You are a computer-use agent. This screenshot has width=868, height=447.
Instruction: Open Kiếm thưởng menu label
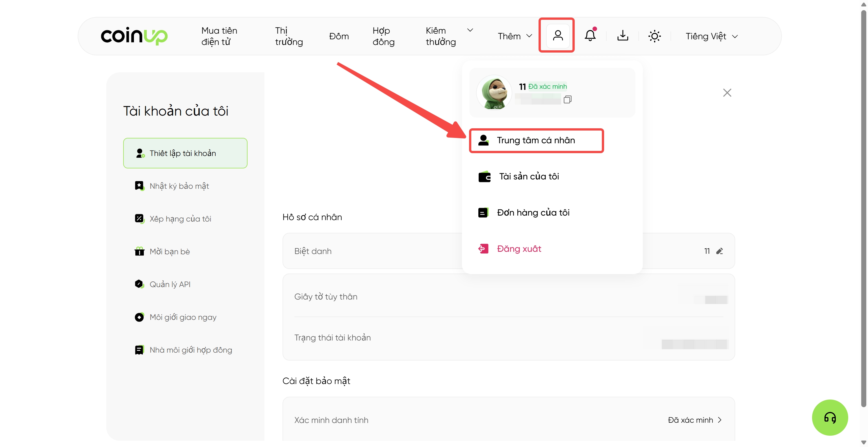[x=440, y=36]
